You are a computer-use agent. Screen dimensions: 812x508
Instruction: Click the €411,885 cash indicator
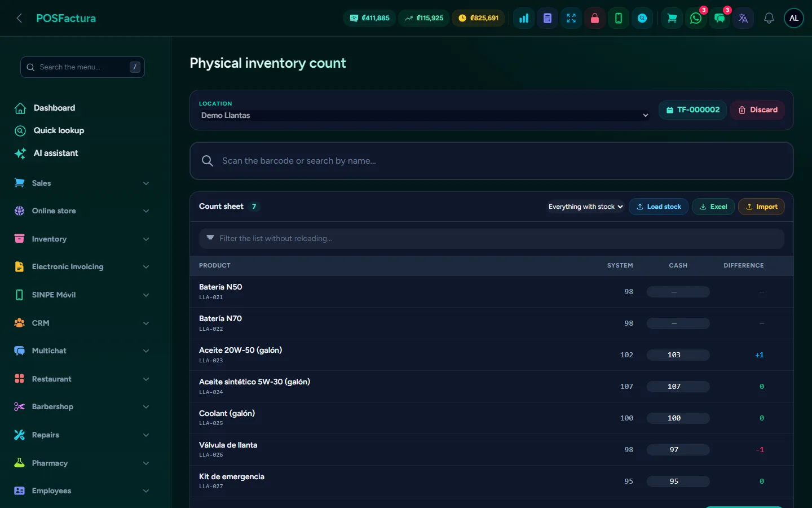(369, 18)
